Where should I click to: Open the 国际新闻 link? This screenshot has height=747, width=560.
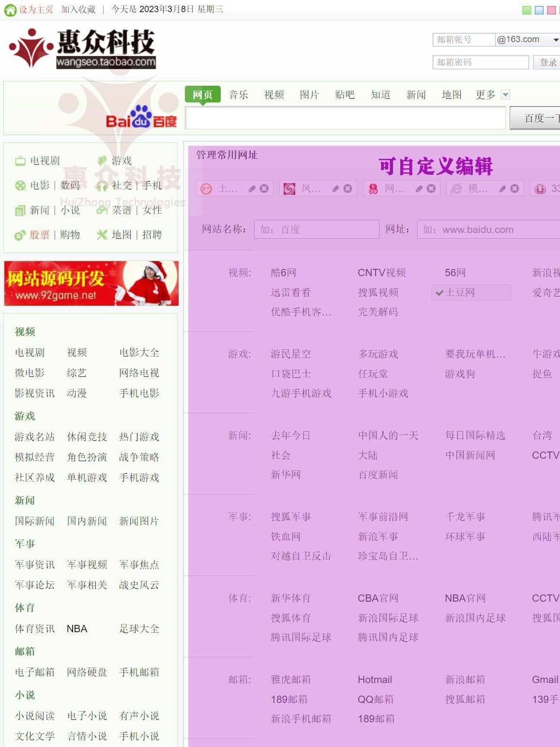pos(34,521)
